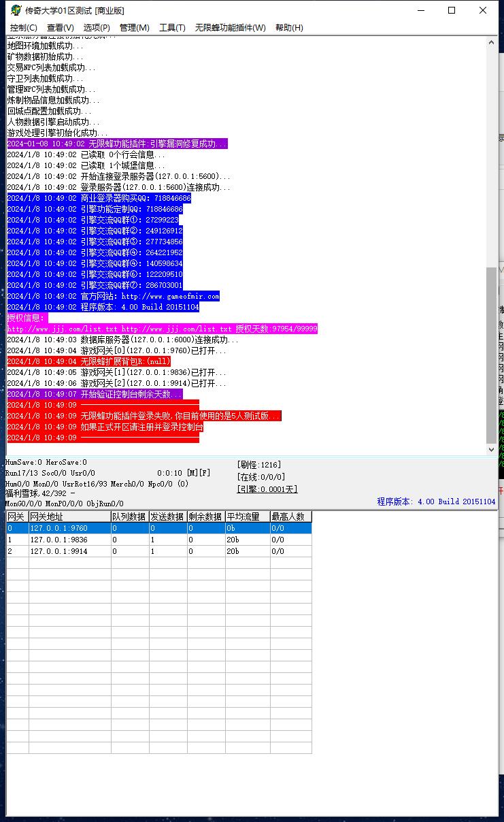Open the 无限蜂功能插件(W) menu

tap(230, 28)
